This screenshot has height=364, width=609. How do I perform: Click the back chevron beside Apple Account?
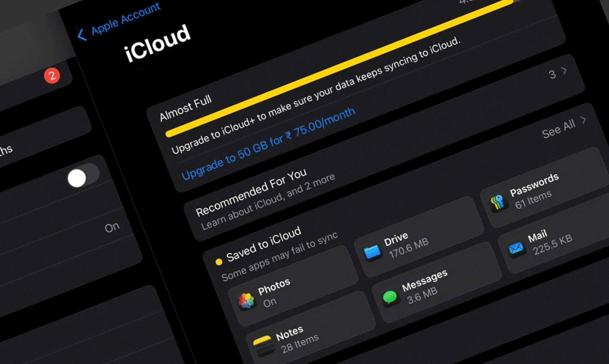(81, 35)
